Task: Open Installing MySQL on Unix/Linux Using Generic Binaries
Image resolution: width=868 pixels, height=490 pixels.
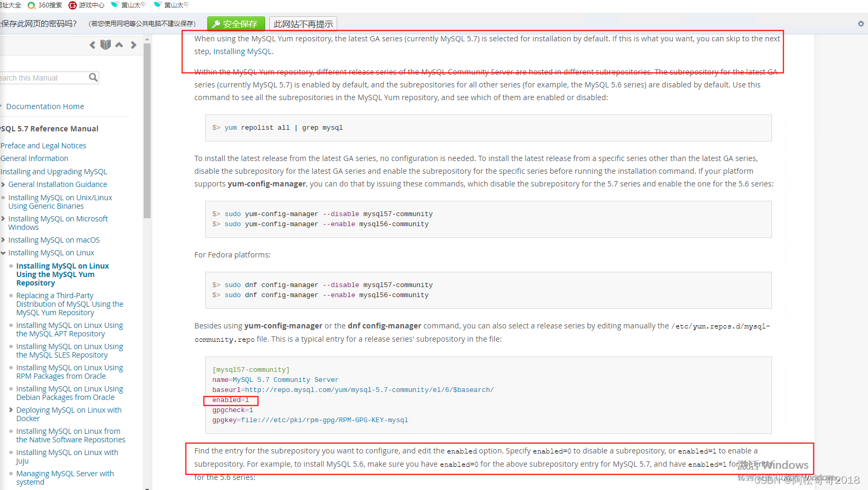Action: pyautogui.click(x=60, y=202)
